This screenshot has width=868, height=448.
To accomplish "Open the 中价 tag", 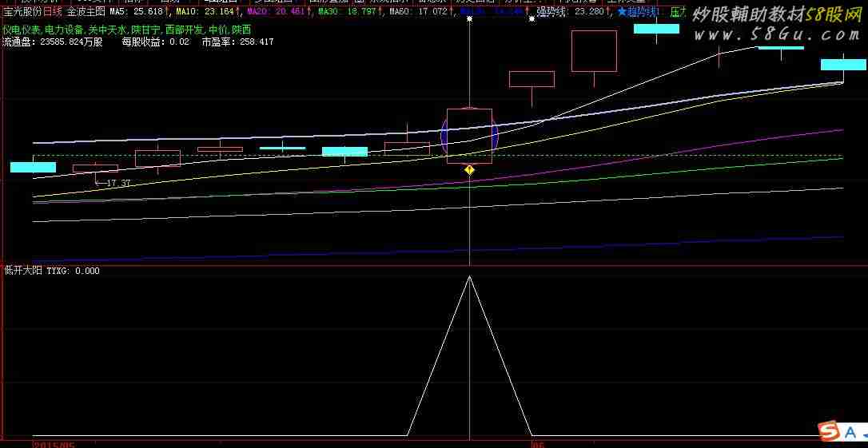I will [x=219, y=30].
